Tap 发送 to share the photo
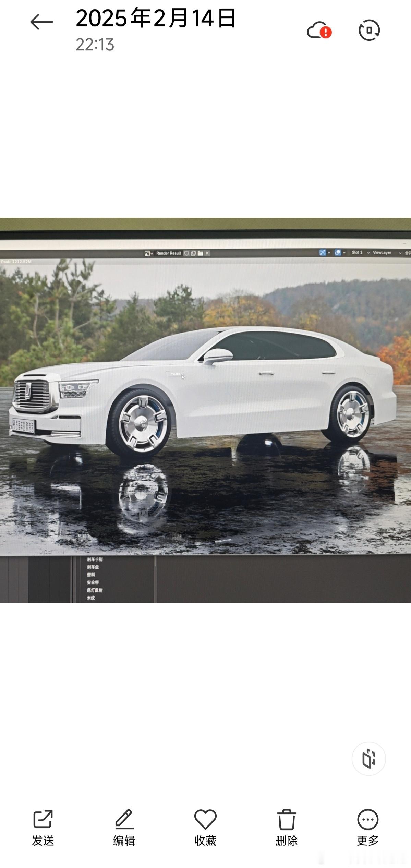 (x=43, y=828)
